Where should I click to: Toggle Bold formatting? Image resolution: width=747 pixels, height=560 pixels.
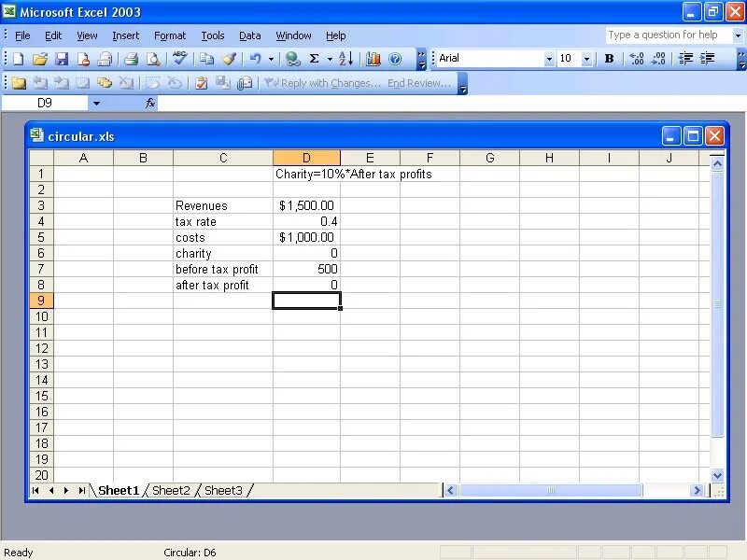(x=609, y=59)
